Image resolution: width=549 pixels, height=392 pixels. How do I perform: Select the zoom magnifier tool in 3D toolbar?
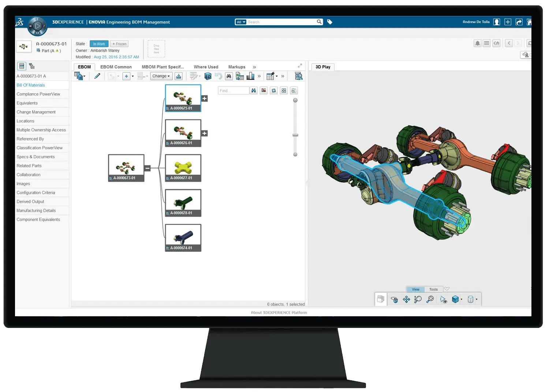pyautogui.click(x=418, y=299)
